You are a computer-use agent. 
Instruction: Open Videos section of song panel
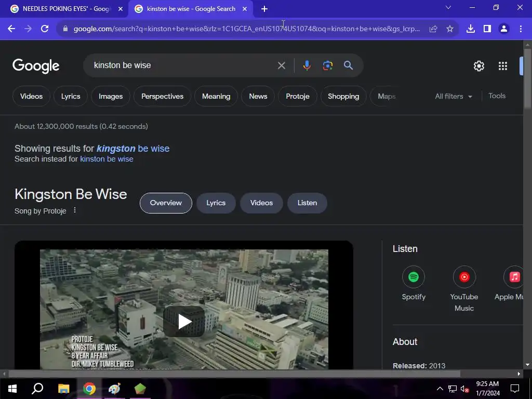click(x=261, y=203)
